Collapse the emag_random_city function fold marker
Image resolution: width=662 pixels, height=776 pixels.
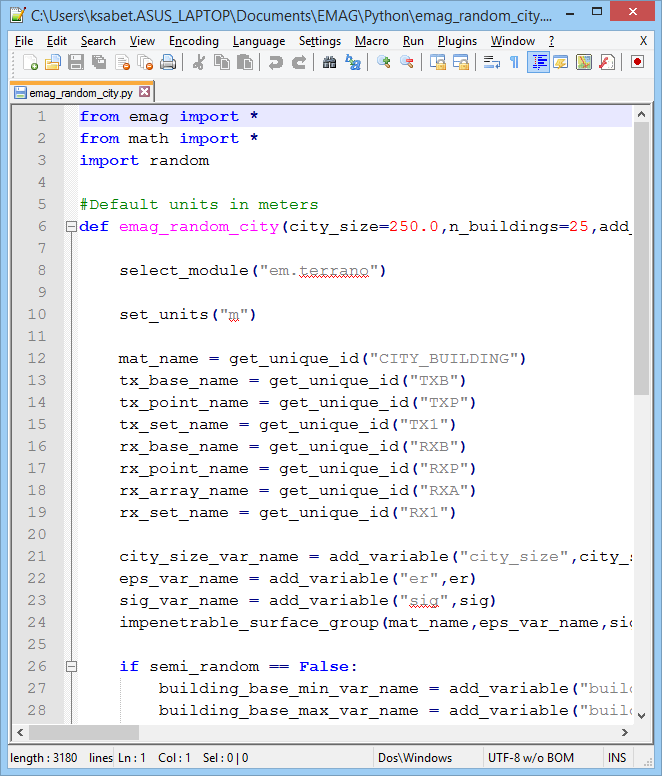tap(70, 227)
